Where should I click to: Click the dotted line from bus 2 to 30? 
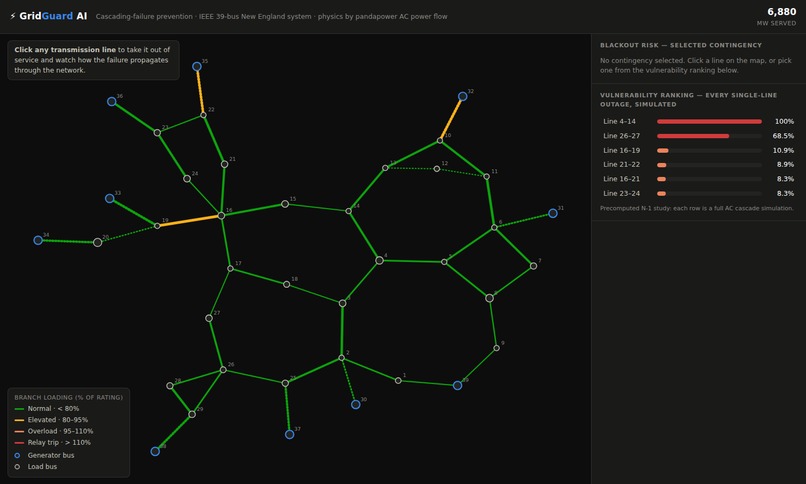[x=349, y=381]
